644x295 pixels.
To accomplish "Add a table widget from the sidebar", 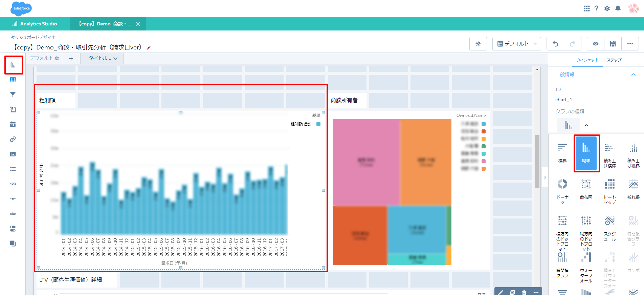I will [x=13, y=80].
